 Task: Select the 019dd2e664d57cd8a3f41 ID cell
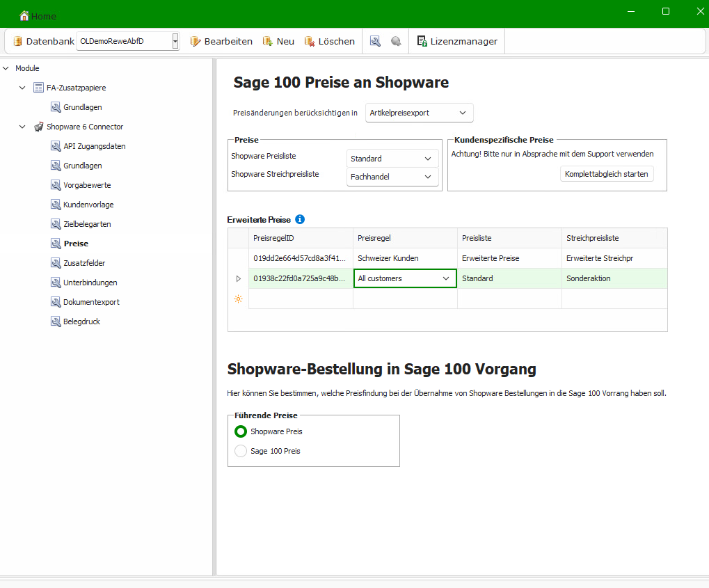point(301,258)
